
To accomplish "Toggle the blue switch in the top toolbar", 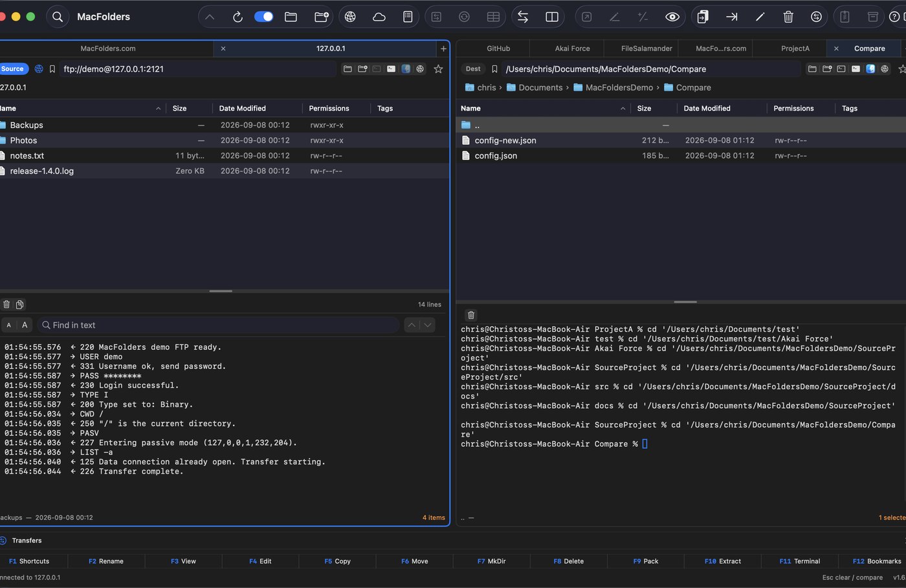I will click(263, 17).
